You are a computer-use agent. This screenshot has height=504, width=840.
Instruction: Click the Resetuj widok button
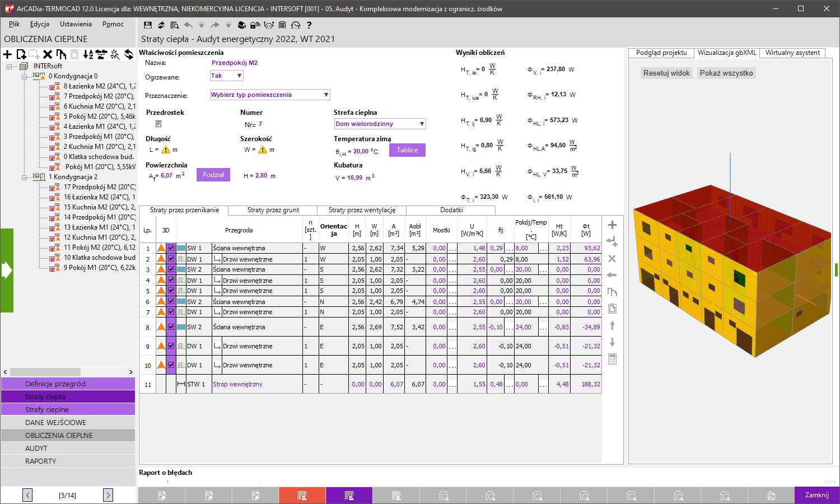point(666,73)
